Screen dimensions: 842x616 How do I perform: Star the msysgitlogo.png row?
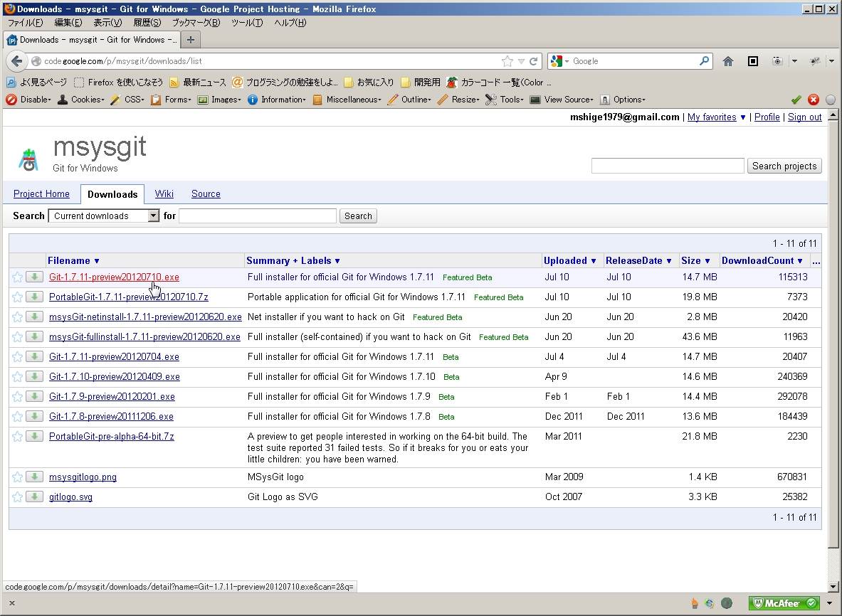[17, 477]
